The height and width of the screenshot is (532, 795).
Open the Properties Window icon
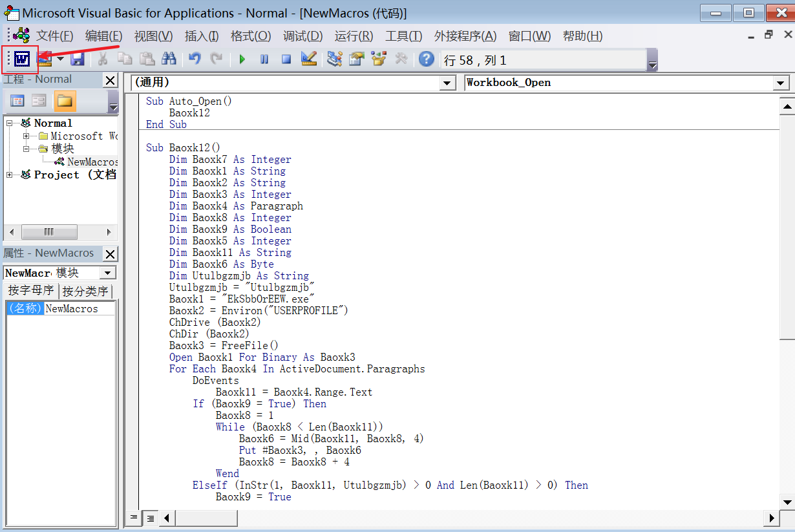[x=357, y=59]
